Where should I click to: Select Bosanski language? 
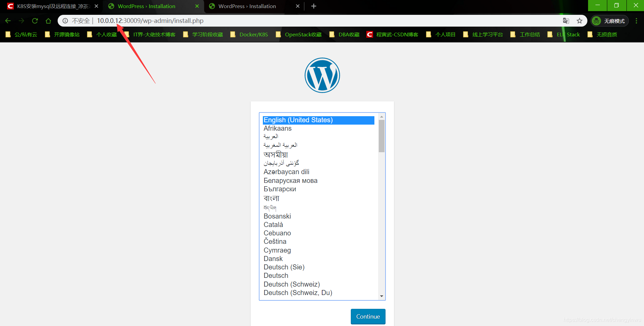click(x=318, y=217)
